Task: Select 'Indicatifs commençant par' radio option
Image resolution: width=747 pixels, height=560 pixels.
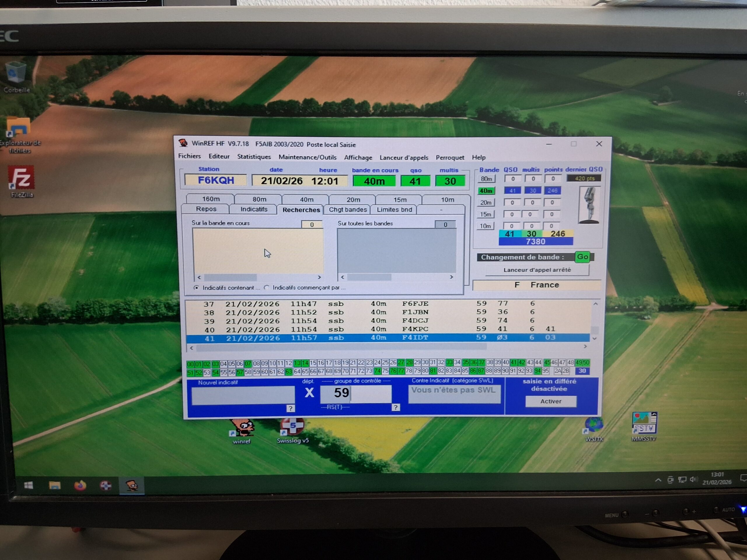Action: pyautogui.click(x=266, y=288)
